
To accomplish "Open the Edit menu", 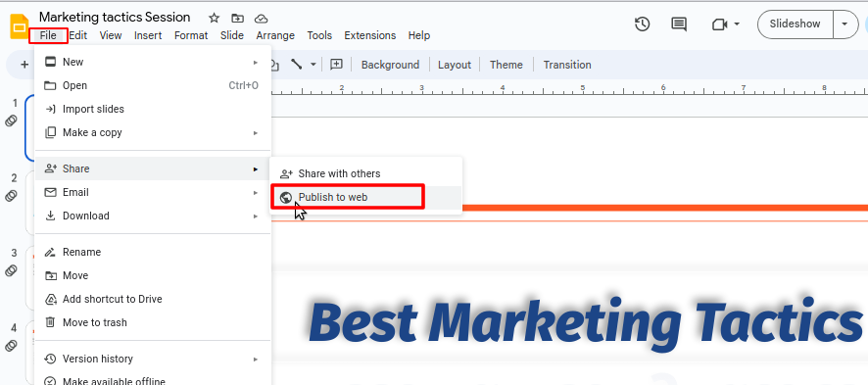I will [x=78, y=35].
